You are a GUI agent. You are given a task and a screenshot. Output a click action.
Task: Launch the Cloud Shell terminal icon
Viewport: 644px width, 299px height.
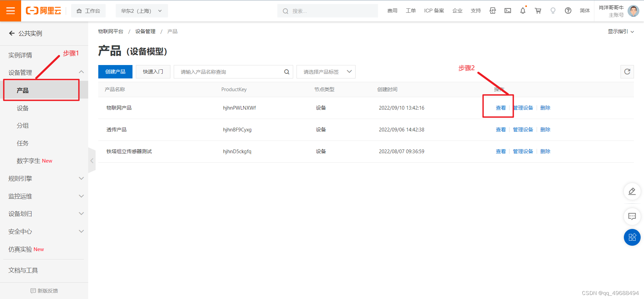[508, 11]
